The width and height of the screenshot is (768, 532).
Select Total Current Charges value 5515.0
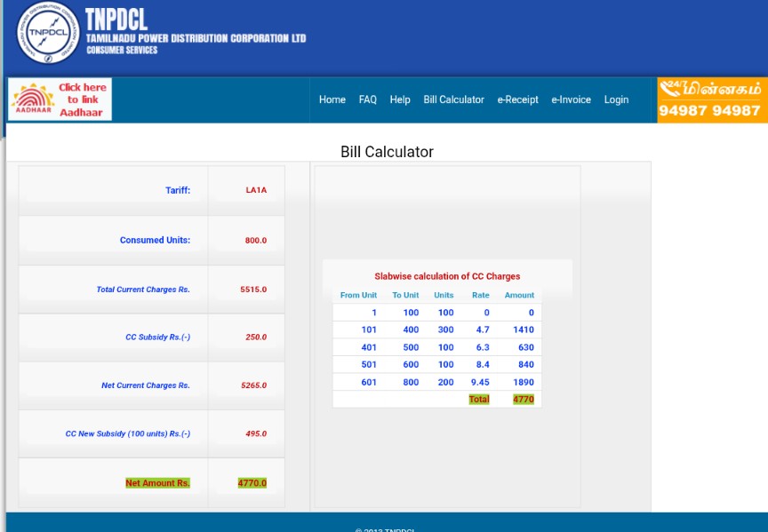253,290
